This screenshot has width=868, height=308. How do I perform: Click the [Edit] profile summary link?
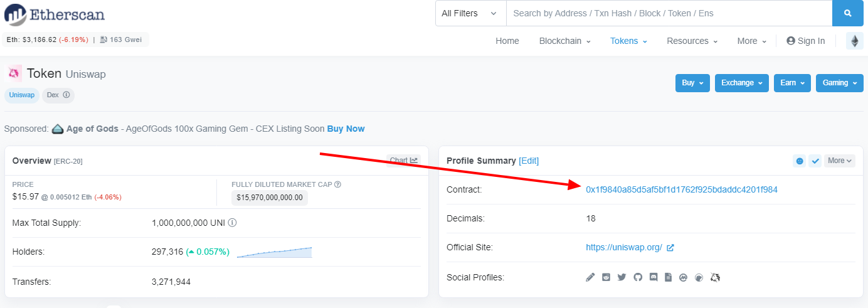click(x=529, y=161)
